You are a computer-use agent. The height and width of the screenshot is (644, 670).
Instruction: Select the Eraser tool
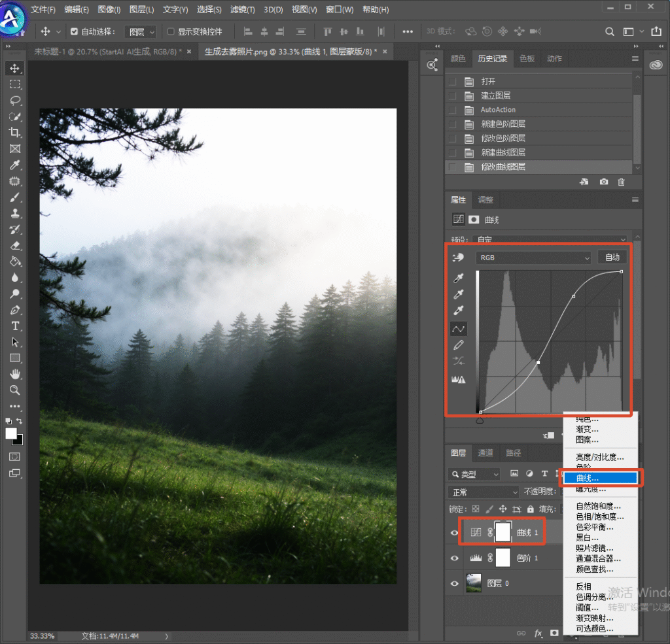click(x=15, y=246)
